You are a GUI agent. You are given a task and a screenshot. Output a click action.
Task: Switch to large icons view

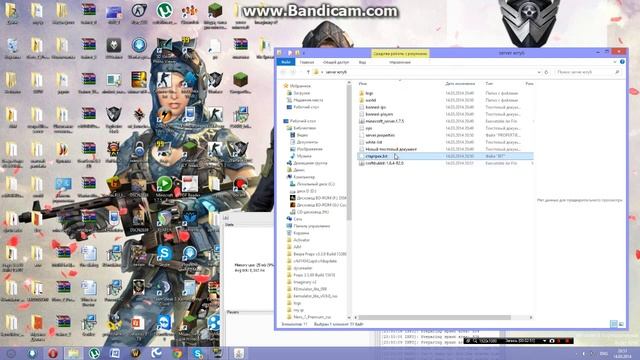pos(621,324)
